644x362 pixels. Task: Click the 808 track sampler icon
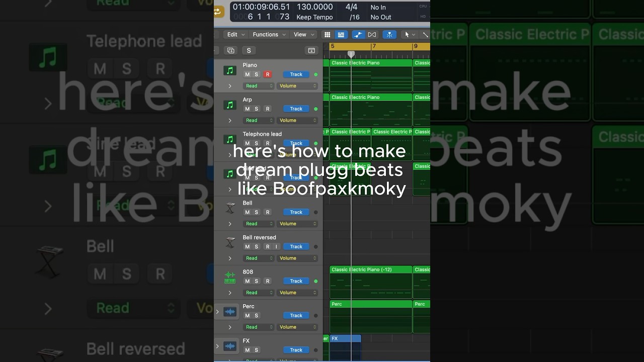point(230,277)
